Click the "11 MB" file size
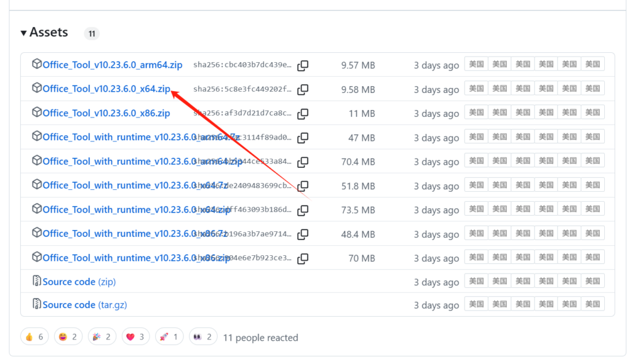Image resolution: width=630 pixels, height=364 pixels. [x=362, y=114]
